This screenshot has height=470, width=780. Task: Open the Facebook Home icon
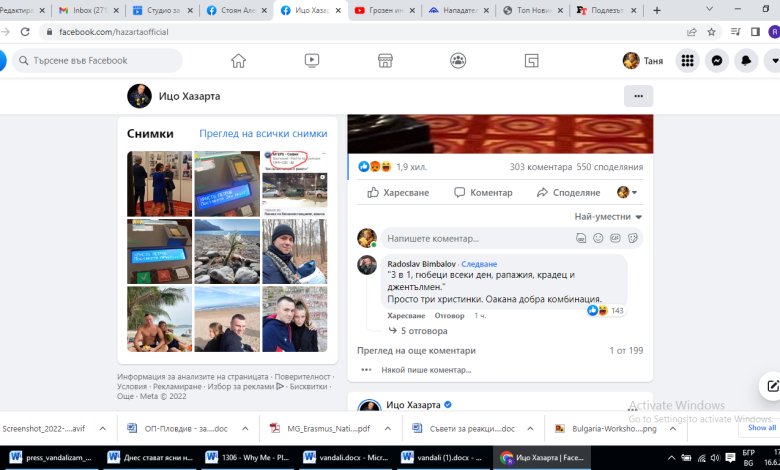click(x=238, y=61)
